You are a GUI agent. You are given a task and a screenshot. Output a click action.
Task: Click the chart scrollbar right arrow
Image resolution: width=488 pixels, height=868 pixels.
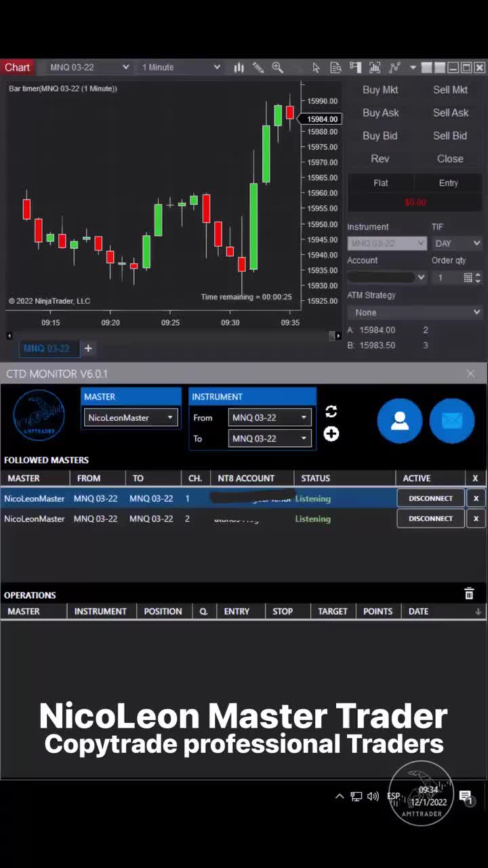coord(338,336)
